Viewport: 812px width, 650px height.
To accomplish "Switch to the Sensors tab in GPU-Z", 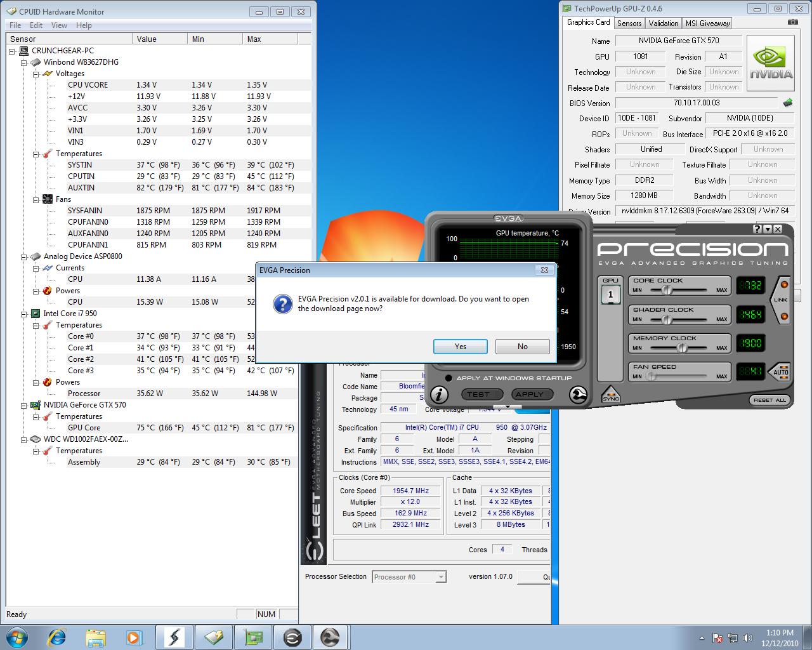I will [629, 23].
